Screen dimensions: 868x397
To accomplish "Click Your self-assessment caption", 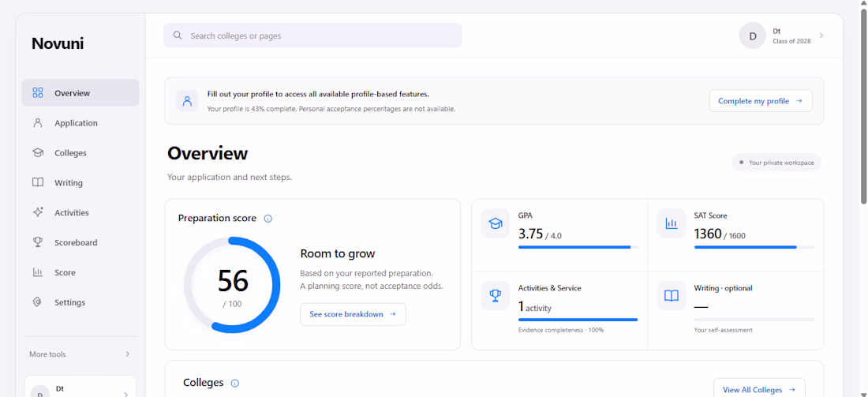I will pos(723,330).
